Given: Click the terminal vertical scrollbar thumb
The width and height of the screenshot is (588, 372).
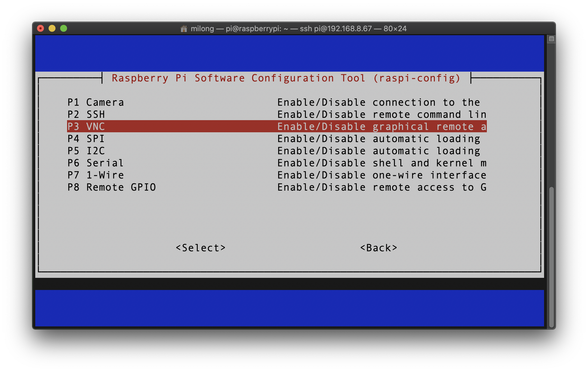Looking at the screenshot, I should (x=551, y=258).
